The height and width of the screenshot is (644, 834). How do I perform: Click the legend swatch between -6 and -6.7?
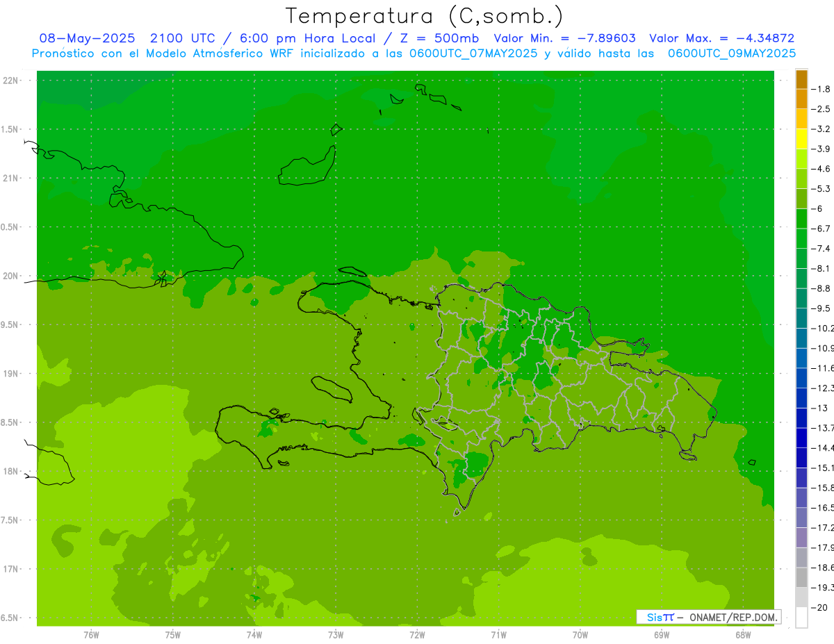801,219
